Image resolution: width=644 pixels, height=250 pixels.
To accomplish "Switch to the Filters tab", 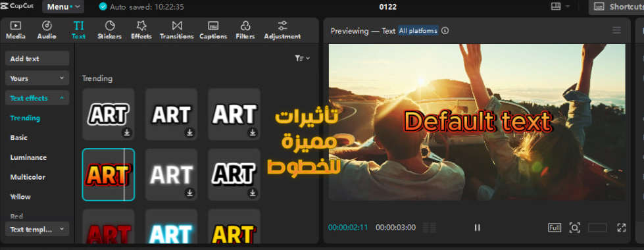I will tap(245, 30).
